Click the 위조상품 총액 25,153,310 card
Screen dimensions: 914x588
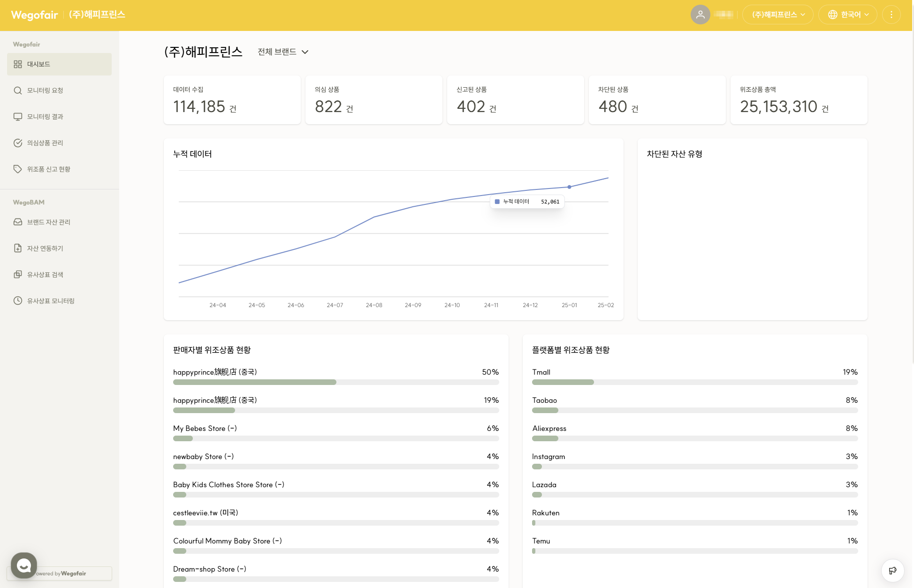coord(799,100)
